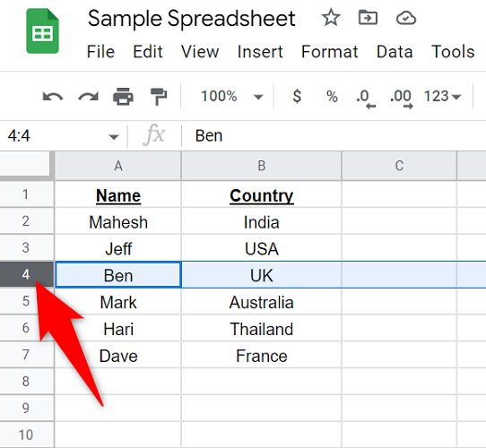
Task: Click the cell containing India
Action: coord(261,221)
